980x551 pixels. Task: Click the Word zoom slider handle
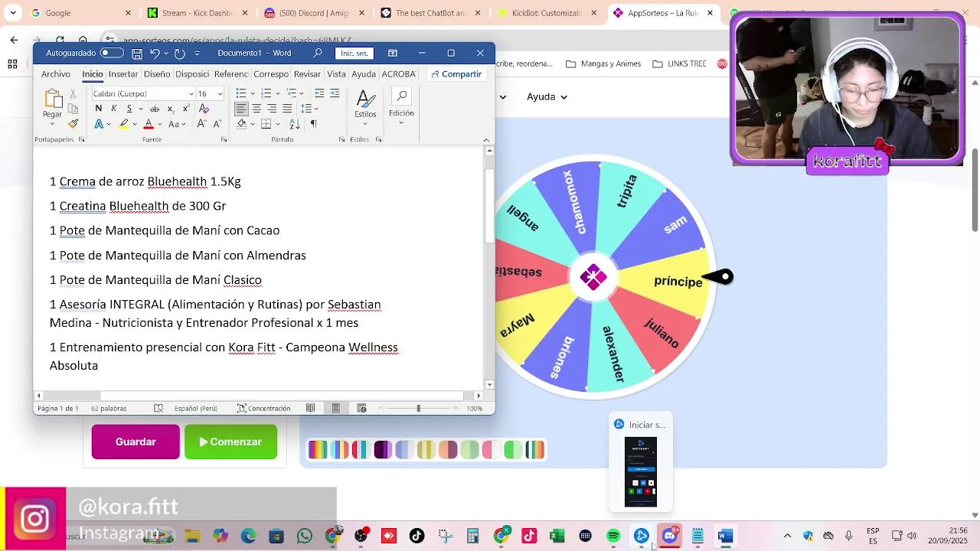coord(418,409)
